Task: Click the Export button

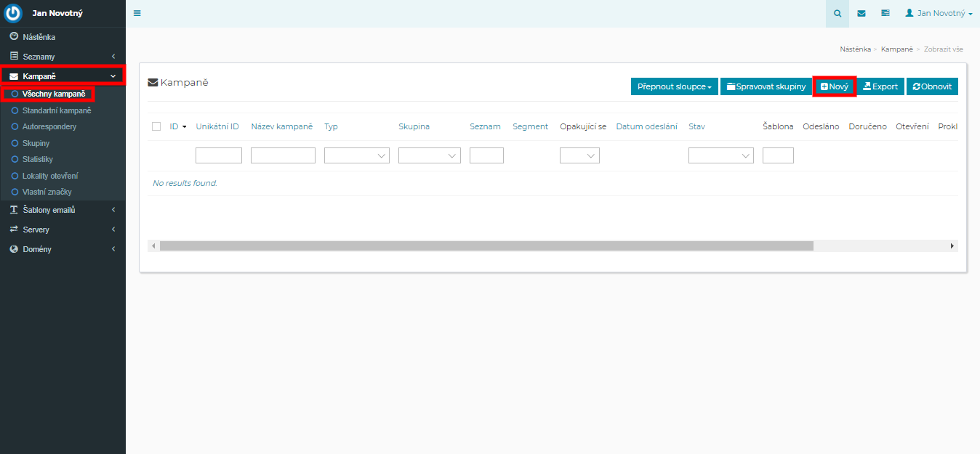Action: (x=880, y=86)
